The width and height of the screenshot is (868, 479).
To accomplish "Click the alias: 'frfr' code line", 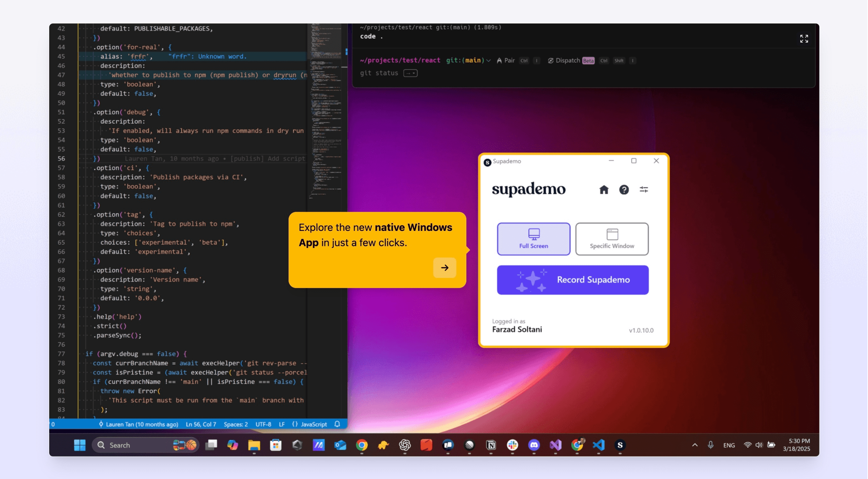I will [x=126, y=56].
